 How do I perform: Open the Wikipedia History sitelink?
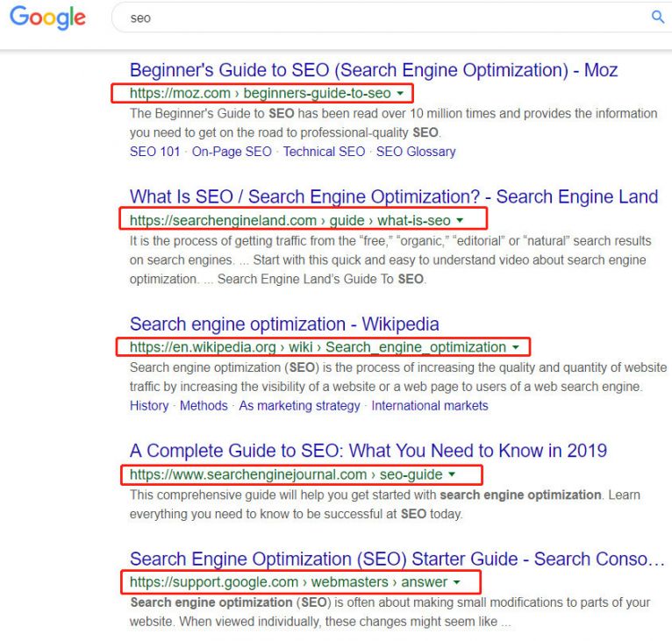tap(149, 406)
